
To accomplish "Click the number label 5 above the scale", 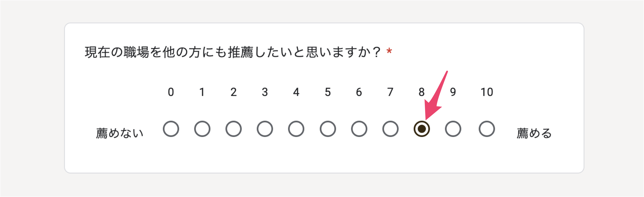I will point(327,92).
